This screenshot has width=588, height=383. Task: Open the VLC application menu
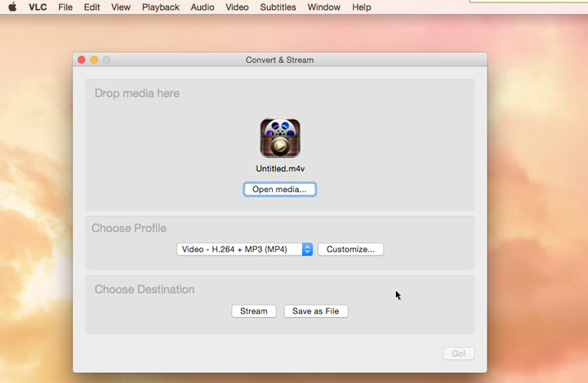point(38,7)
